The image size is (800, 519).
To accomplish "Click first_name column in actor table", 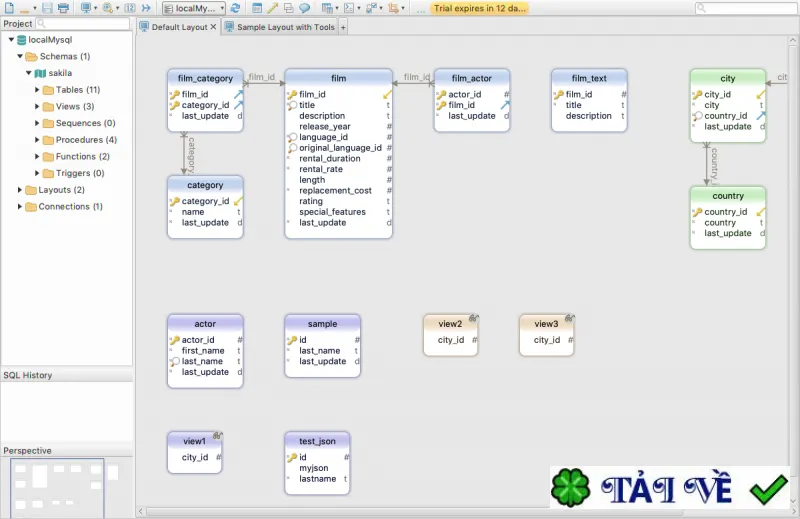I will tap(203, 351).
